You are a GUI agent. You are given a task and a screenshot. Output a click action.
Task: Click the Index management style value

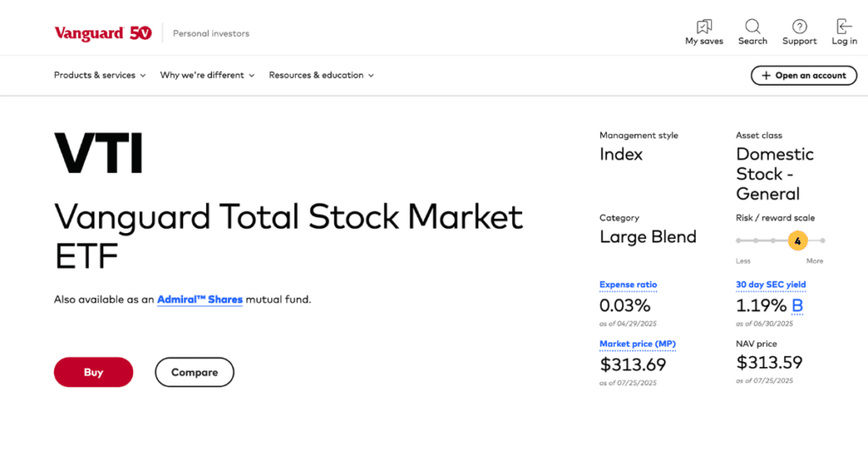coord(621,154)
